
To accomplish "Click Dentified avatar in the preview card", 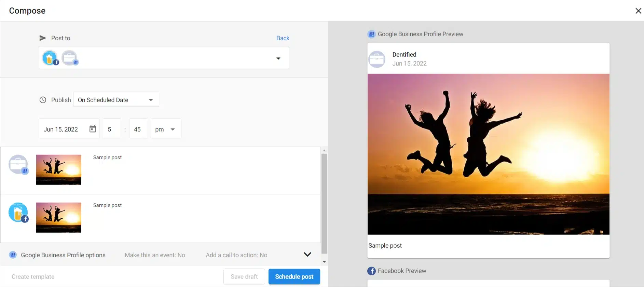I will (377, 59).
